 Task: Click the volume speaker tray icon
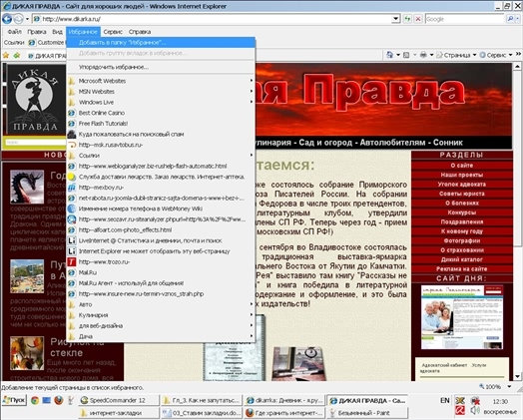tap(475, 410)
